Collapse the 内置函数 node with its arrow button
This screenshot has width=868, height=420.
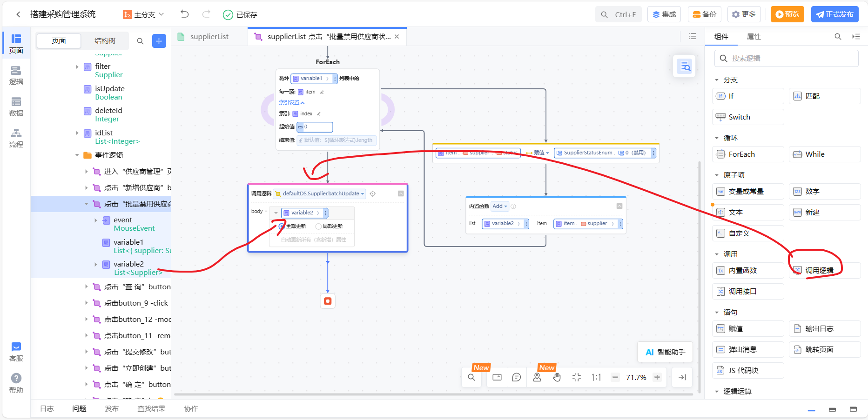[619, 206]
